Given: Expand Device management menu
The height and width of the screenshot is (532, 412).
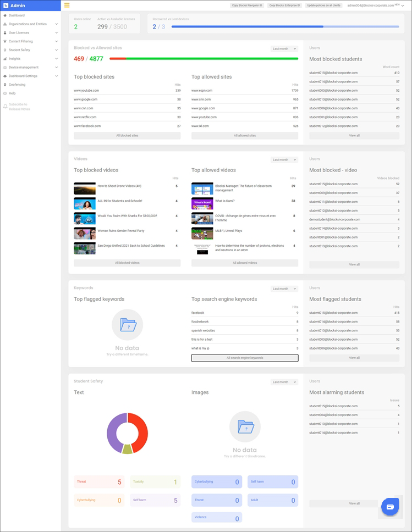Looking at the screenshot, I should click(x=57, y=67).
